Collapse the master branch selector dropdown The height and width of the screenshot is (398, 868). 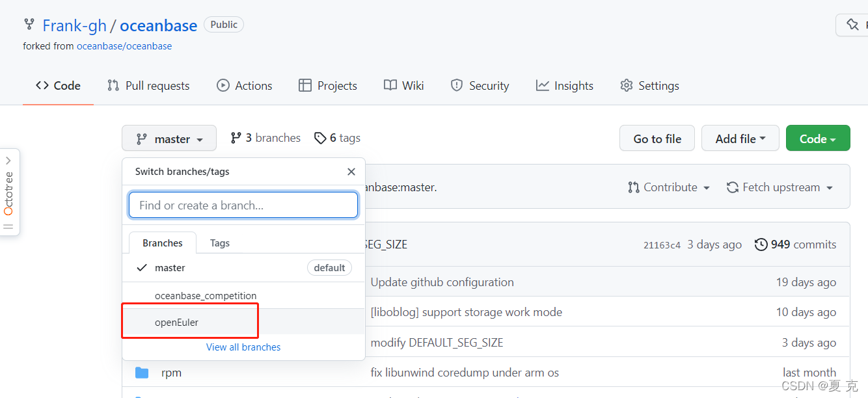(x=169, y=139)
